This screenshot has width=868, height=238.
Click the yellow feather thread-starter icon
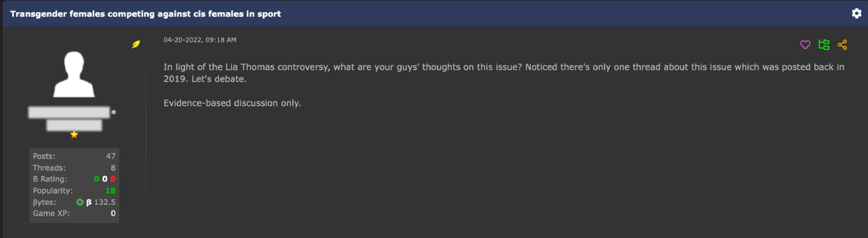click(136, 44)
